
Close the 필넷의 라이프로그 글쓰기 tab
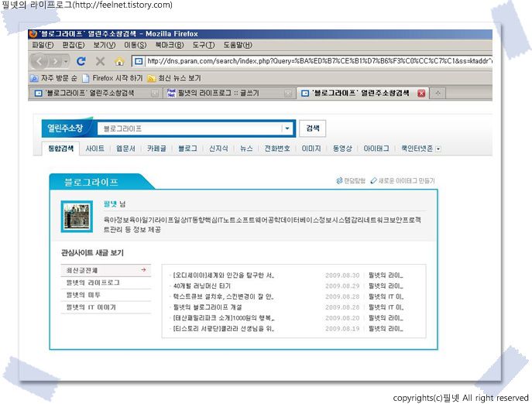pos(288,94)
